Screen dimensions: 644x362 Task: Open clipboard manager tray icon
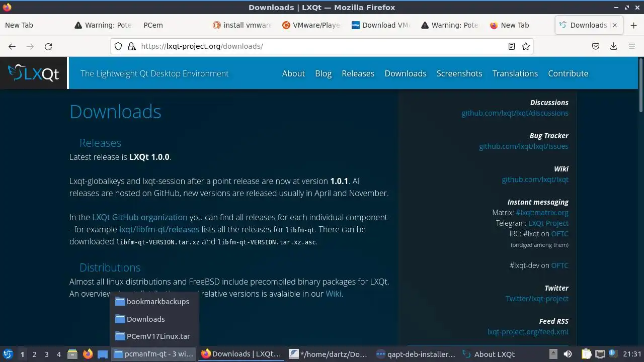pyautogui.click(x=587, y=354)
